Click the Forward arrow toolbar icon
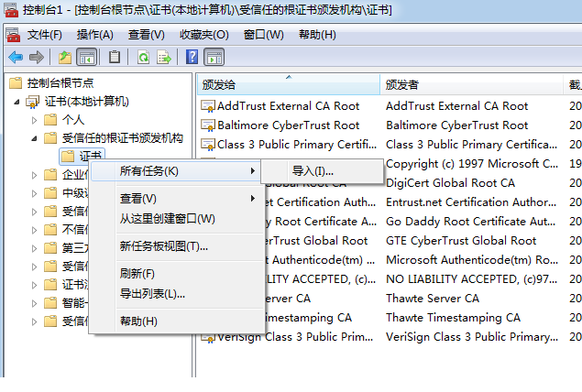This screenshot has width=582, height=392. 37,57
